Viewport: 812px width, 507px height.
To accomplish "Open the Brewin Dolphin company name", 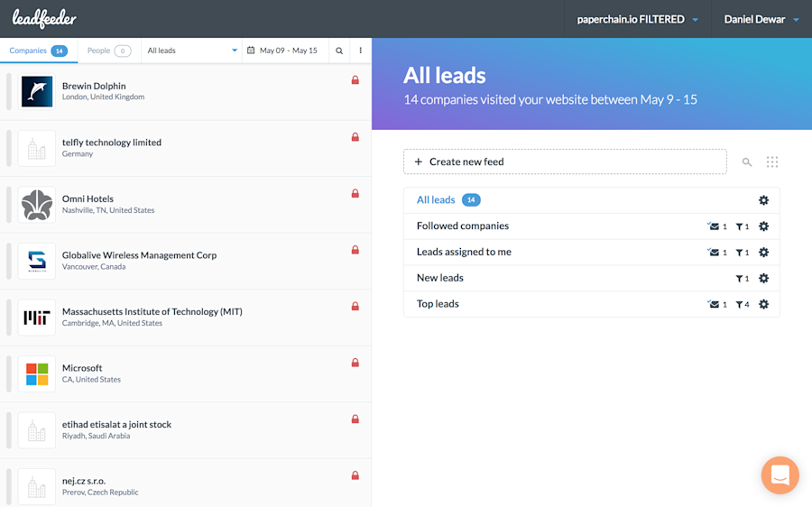I will click(x=94, y=86).
